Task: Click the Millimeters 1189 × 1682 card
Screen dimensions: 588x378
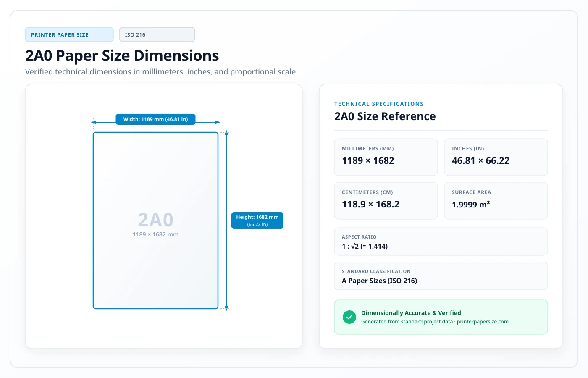Action: tap(386, 157)
